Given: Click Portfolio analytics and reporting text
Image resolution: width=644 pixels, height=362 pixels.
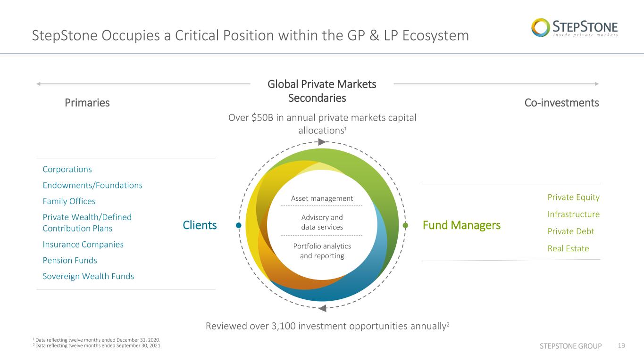Looking at the screenshot, I should tap(322, 251).
